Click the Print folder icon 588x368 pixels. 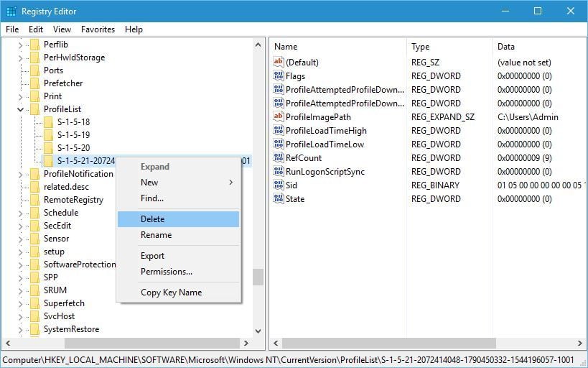tap(35, 96)
